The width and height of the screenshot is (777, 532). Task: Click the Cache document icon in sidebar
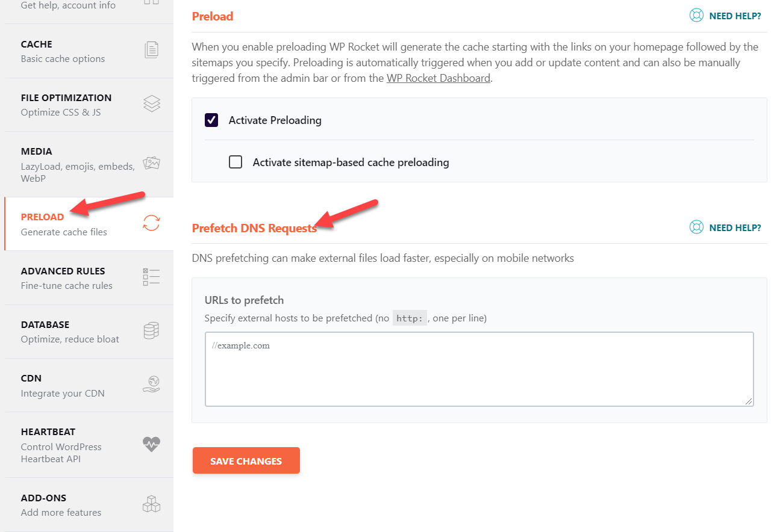[x=151, y=50]
